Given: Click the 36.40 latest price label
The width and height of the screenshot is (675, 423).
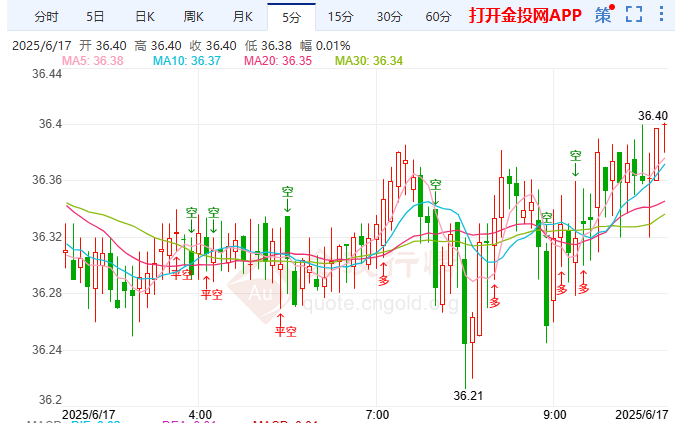Looking at the screenshot, I should [653, 116].
